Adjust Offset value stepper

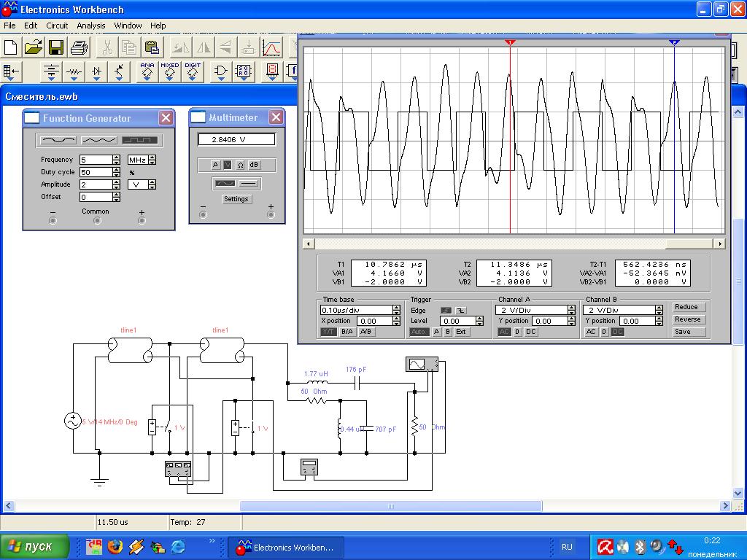tap(116, 197)
